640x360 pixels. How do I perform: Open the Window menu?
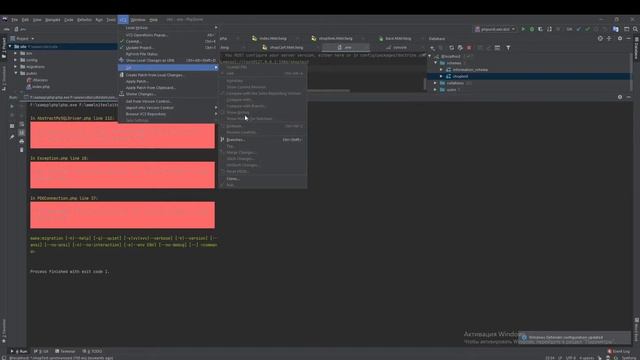point(138,20)
